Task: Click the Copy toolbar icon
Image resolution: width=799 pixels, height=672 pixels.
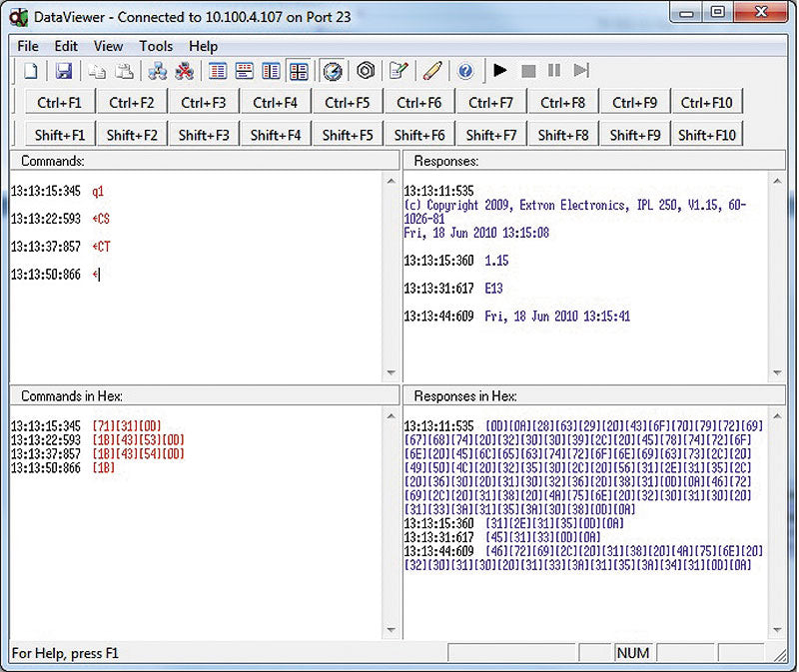Action: (96, 71)
